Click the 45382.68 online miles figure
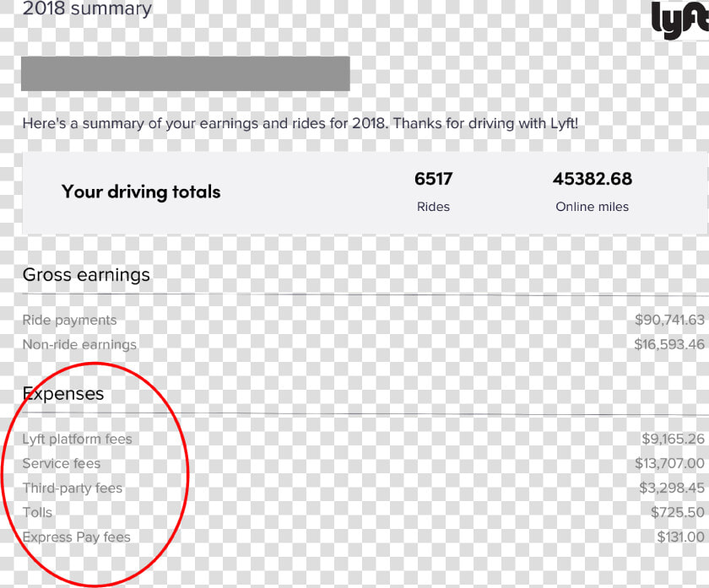The image size is (709, 588). (x=593, y=179)
